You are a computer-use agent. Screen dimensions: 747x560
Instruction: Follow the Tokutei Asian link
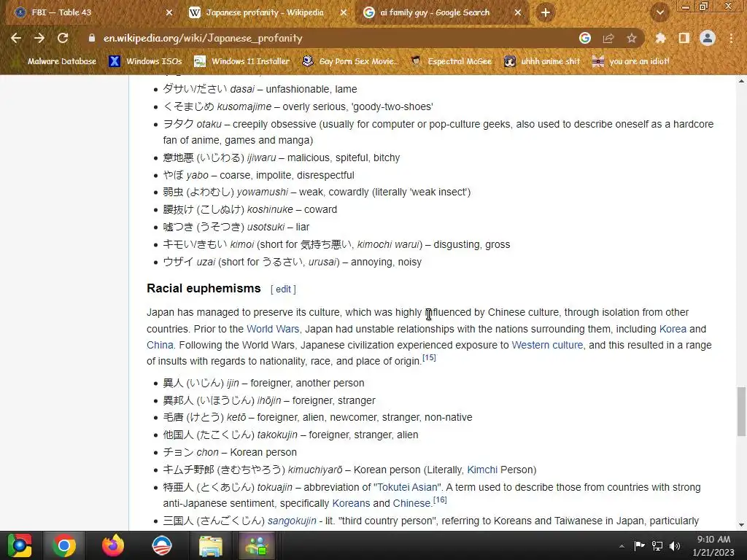tap(407, 488)
